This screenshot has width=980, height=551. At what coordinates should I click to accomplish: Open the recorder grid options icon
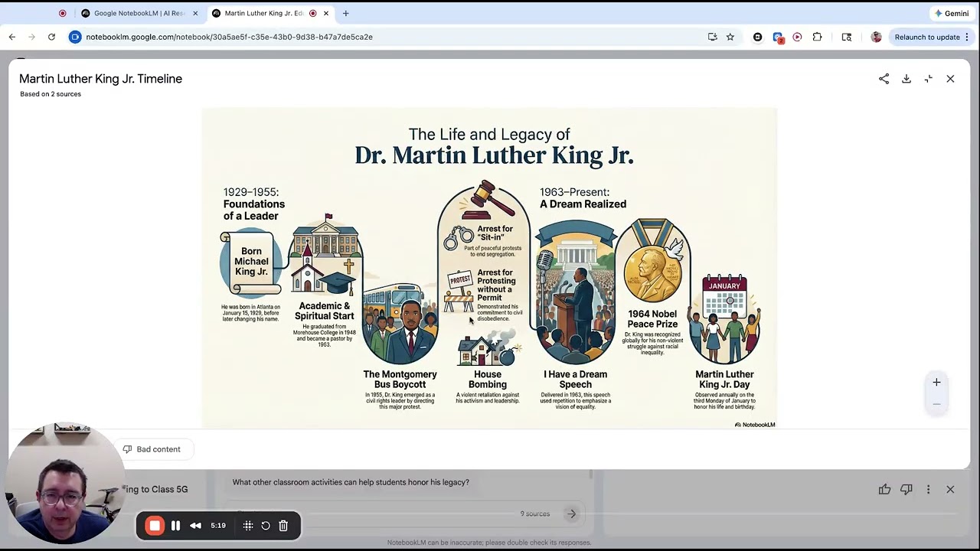248,526
